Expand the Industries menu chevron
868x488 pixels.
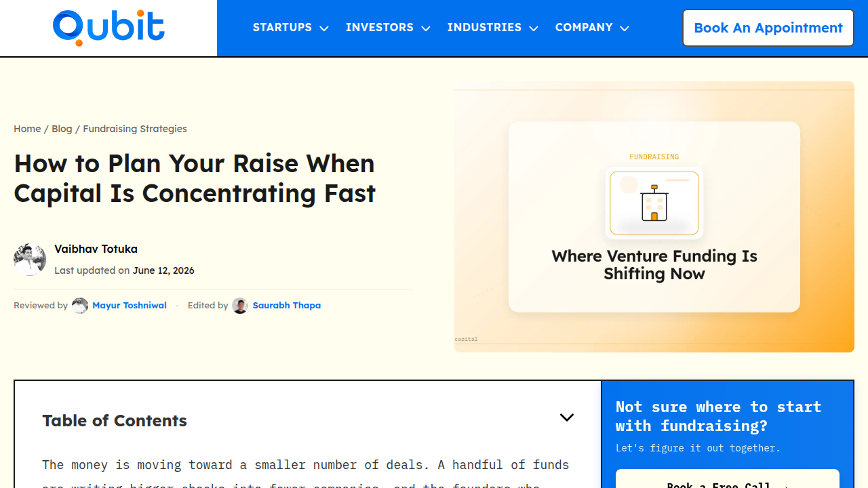(x=534, y=28)
